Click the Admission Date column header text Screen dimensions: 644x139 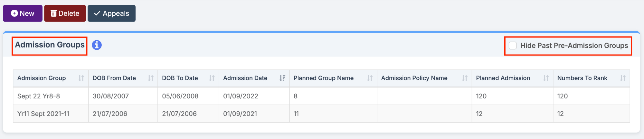(245, 78)
